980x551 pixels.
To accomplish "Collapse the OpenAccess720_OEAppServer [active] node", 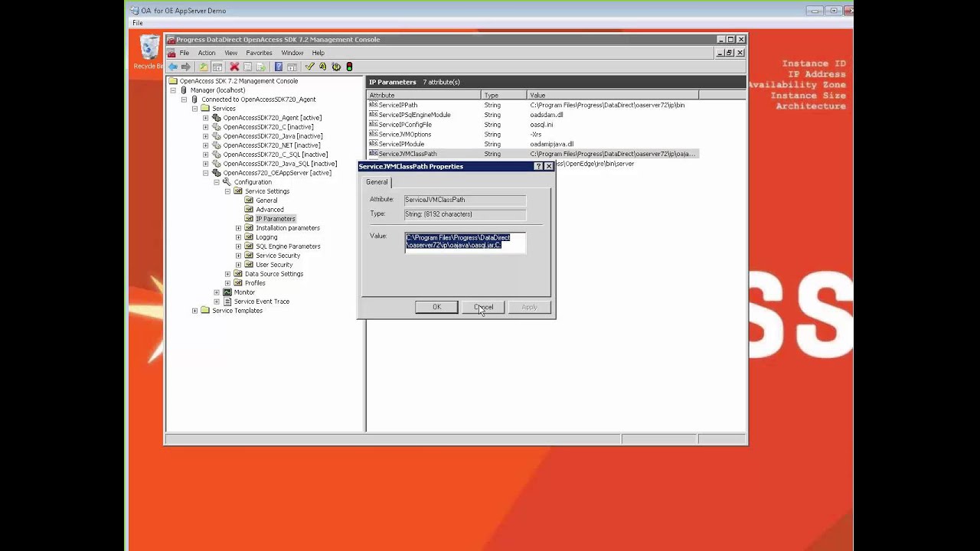I will point(206,173).
